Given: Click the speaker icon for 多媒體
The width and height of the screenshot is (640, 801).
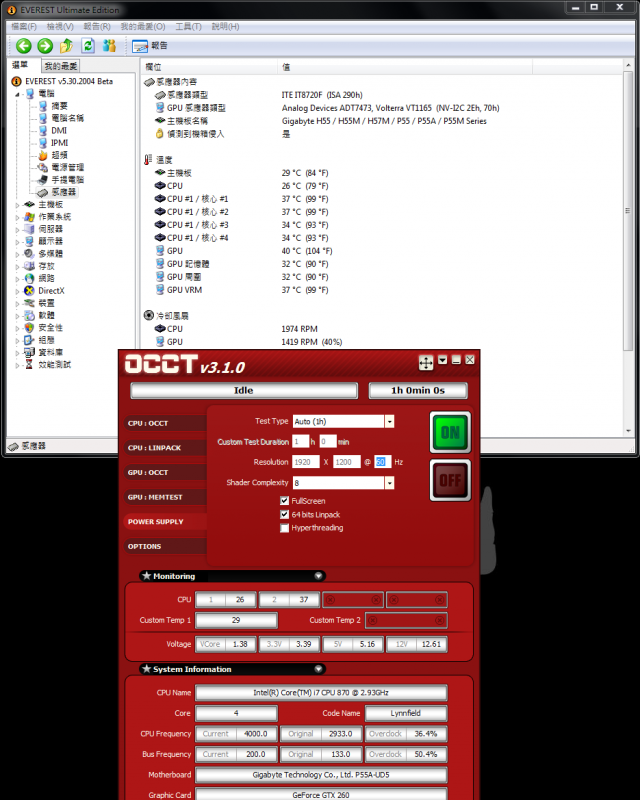Looking at the screenshot, I should tap(30, 253).
